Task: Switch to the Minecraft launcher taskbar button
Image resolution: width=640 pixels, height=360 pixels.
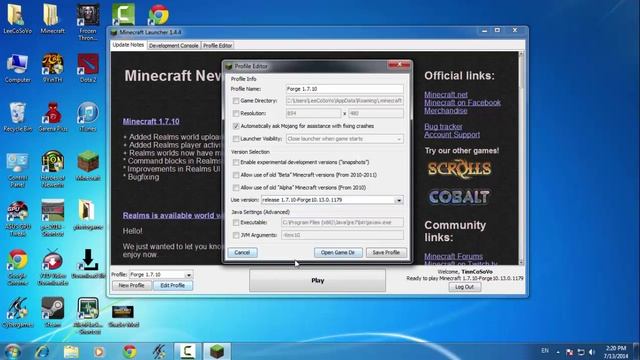Action: (217, 351)
